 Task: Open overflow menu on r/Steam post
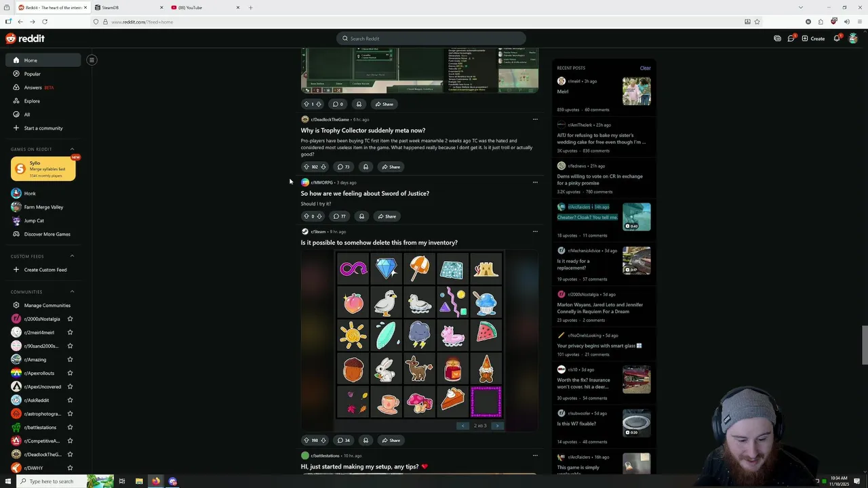[x=535, y=232]
